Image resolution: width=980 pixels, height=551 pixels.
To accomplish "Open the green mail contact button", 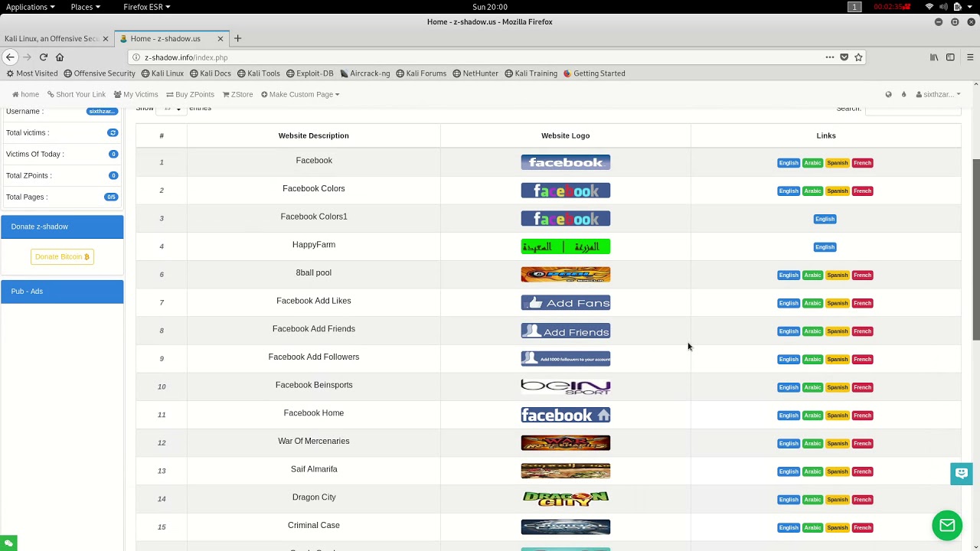I will (x=947, y=525).
